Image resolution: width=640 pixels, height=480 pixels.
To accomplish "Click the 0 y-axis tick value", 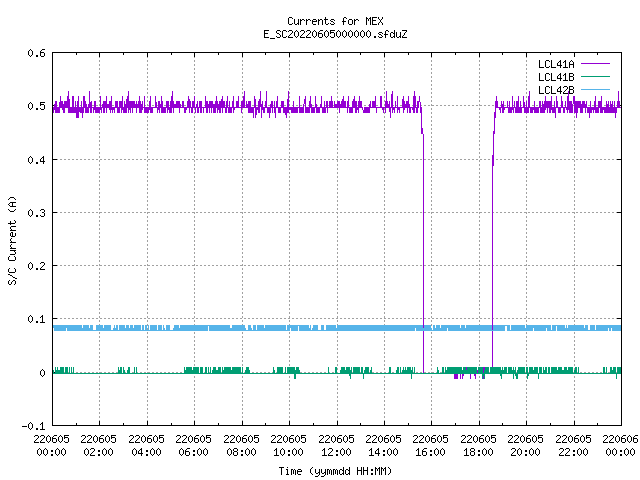I will 42,373.
